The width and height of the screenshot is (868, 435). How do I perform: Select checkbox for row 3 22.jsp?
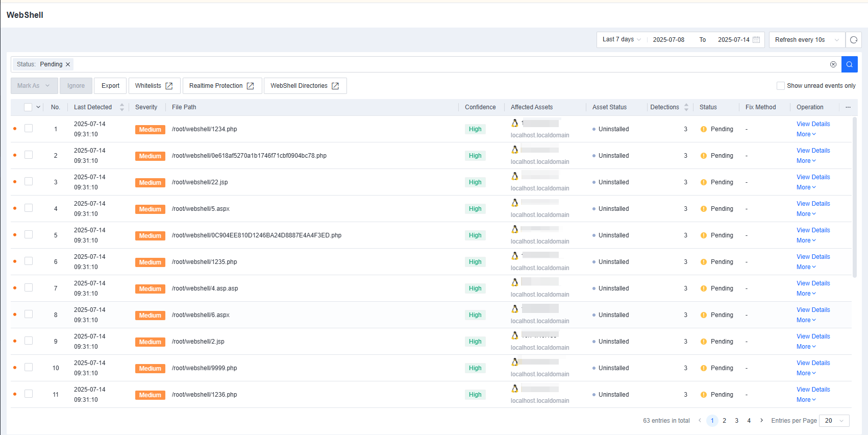[29, 181]
